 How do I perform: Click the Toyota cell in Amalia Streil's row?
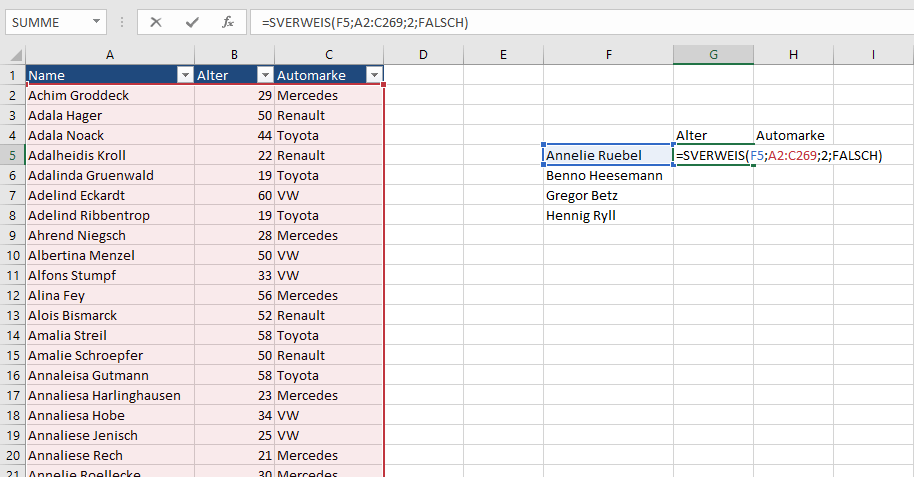coord(329,335)
